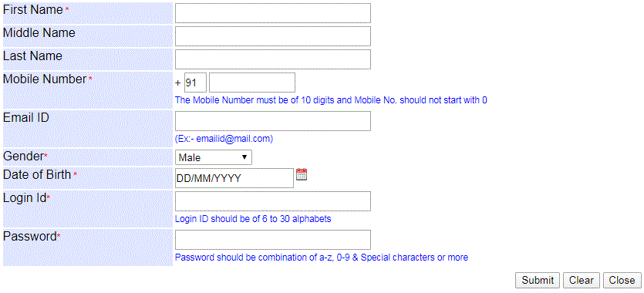Click the Mobile Number label
Viewport: 644px width, 293px height.
point(45,79)
